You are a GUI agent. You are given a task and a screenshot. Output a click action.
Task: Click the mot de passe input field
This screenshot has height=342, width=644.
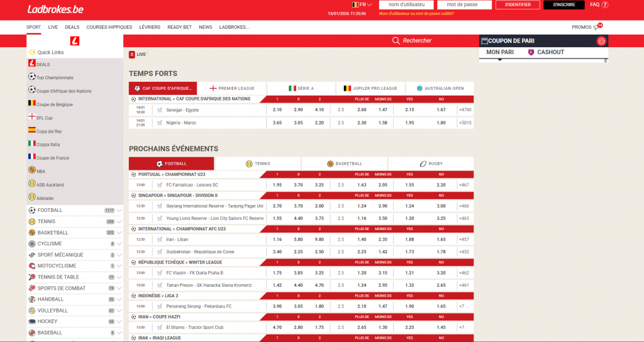(x=465, y=5)
